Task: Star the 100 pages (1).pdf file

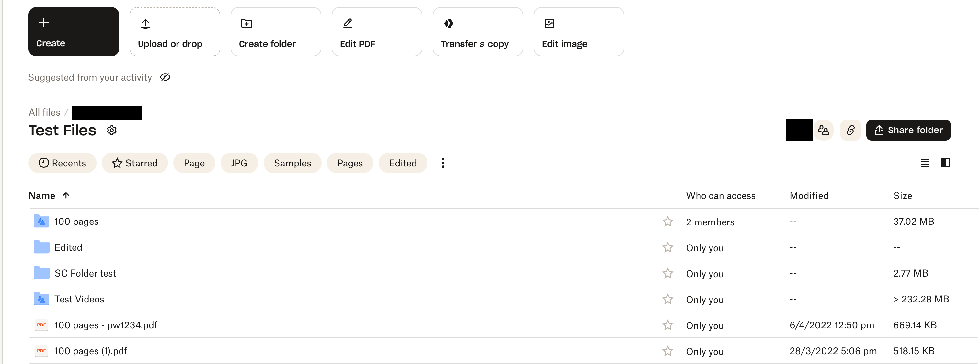Action: pos(667,351)
